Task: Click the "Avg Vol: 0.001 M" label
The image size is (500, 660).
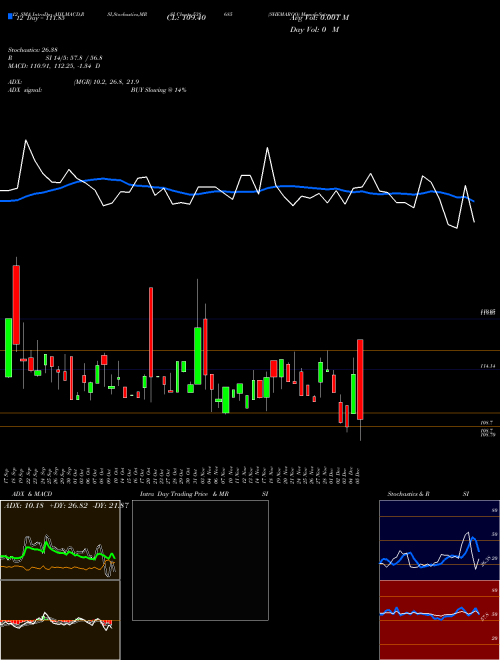Action: pyautogui.click(x=319, y=18)
